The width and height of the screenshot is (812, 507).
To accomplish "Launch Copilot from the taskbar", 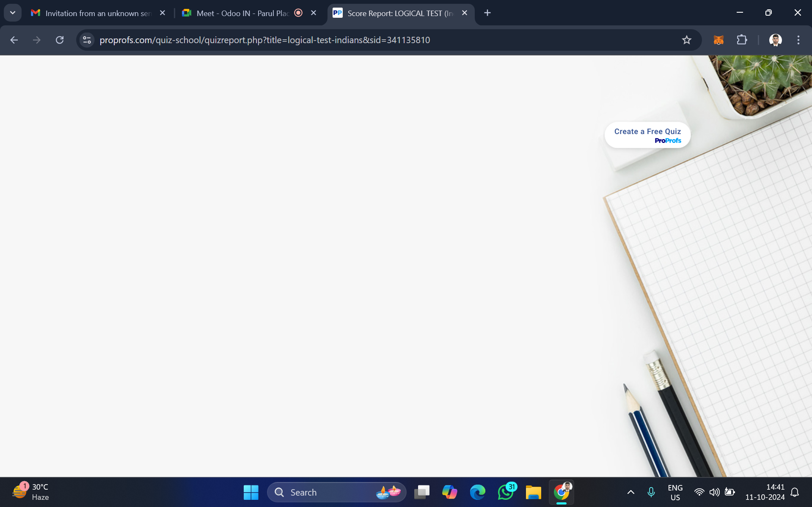I will pyautogui.click(x=449, y=492).
